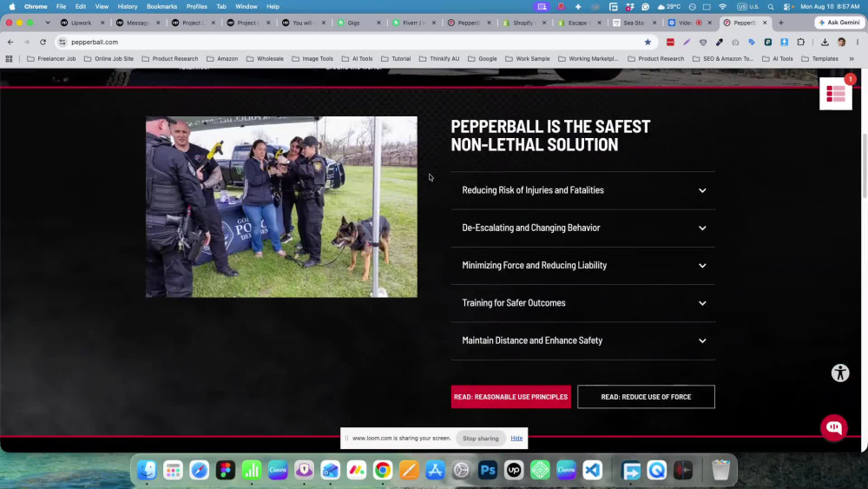This screenshot has height=489, width=868.
Task: View site information icon in address bar
Action: pyautogui.click(x=62, y=42)
